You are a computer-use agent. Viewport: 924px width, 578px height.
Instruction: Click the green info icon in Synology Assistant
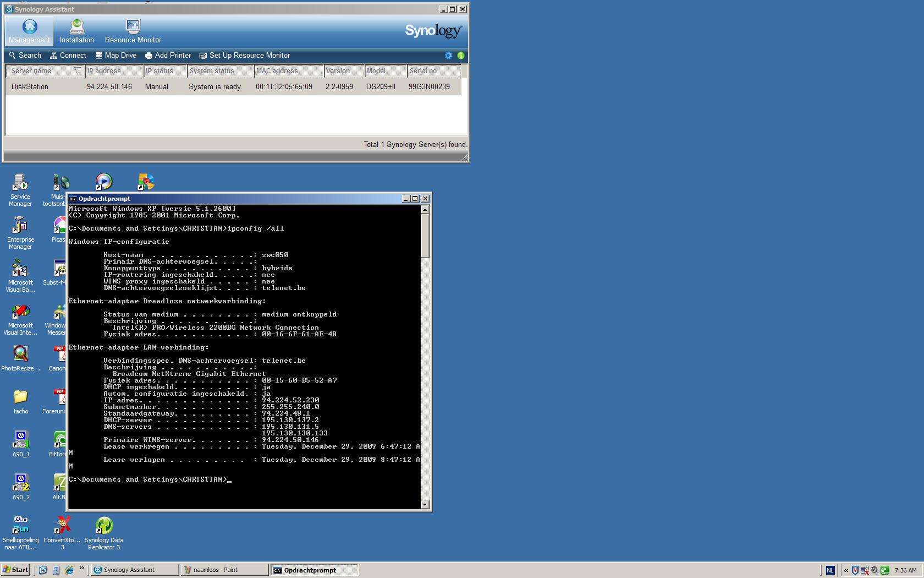coord(461,56)
